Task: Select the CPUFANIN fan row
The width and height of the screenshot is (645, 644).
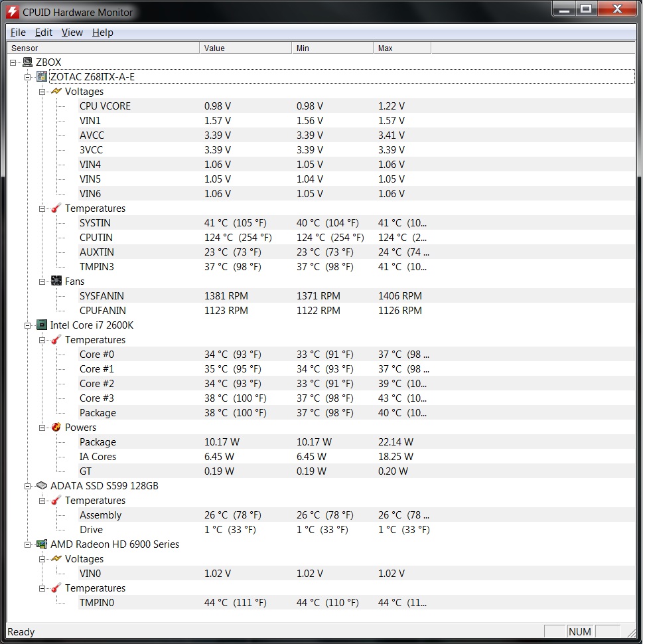Action: click(x=356, y=310)
